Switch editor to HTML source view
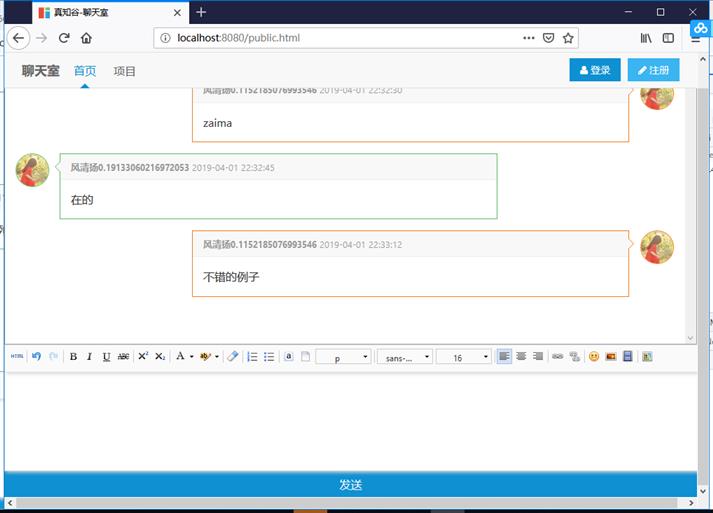 point(17,356)
